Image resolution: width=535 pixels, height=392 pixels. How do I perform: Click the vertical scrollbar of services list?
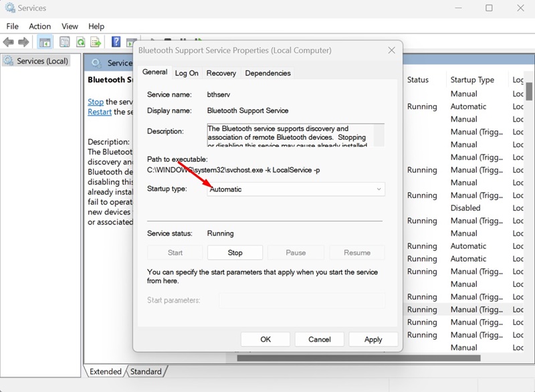pos(529,91)
